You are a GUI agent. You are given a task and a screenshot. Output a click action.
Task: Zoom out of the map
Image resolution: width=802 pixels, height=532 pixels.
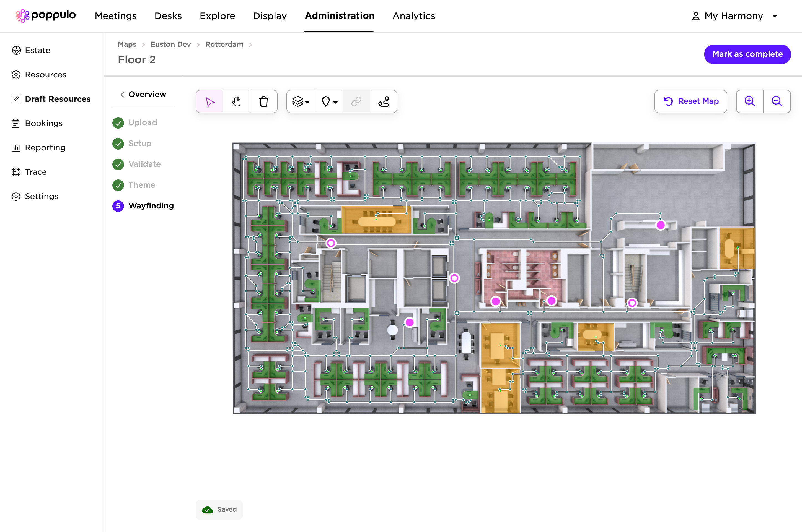[777, 101]
